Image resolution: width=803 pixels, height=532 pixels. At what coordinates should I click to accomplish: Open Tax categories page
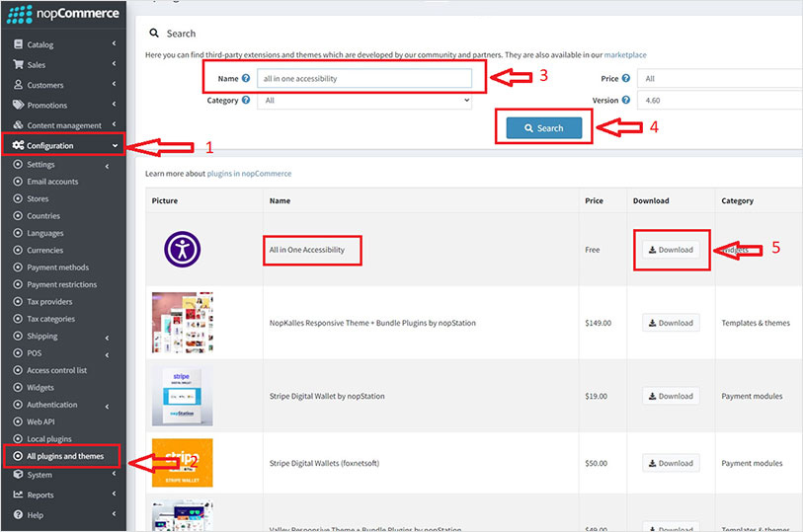point(51,319)
